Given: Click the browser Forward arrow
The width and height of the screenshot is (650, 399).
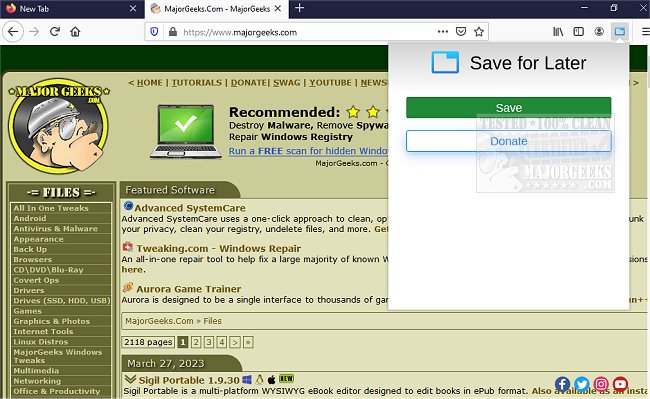Looking at the screenshot, I should click(x=34, y=31).
